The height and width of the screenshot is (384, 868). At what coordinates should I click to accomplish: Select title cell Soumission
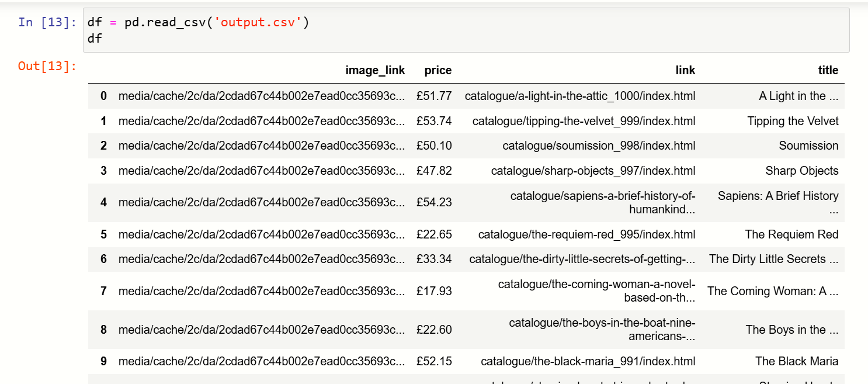click(808, 146)
